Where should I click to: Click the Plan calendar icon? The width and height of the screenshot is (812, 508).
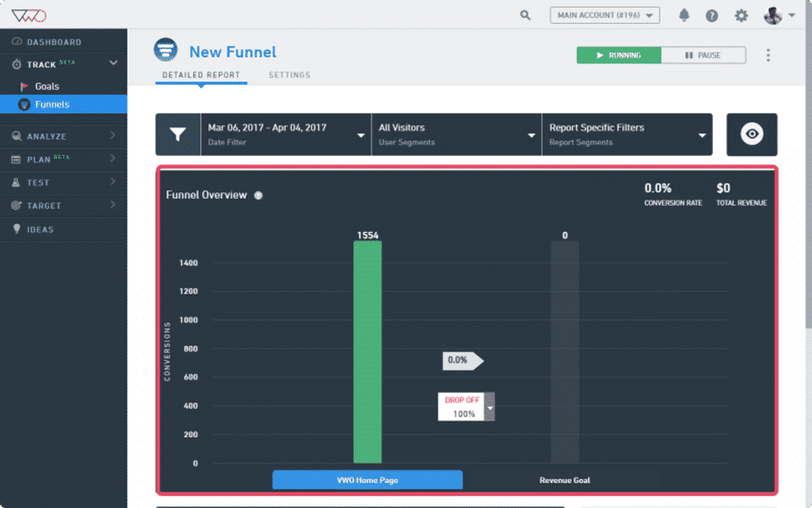pyautogui.click(x=16, y=159)
